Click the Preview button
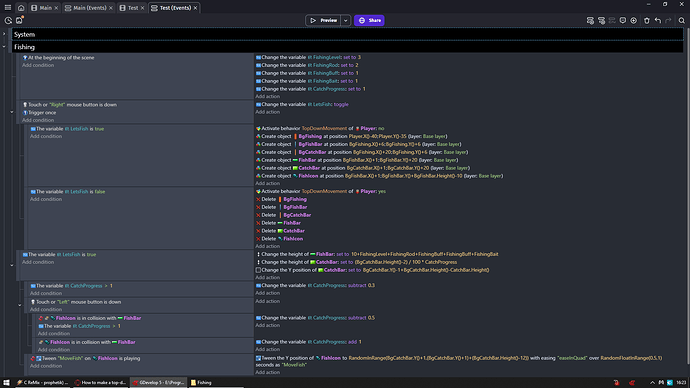The height and width of the screenshot is (388, 690). click(x=323, y=20)
